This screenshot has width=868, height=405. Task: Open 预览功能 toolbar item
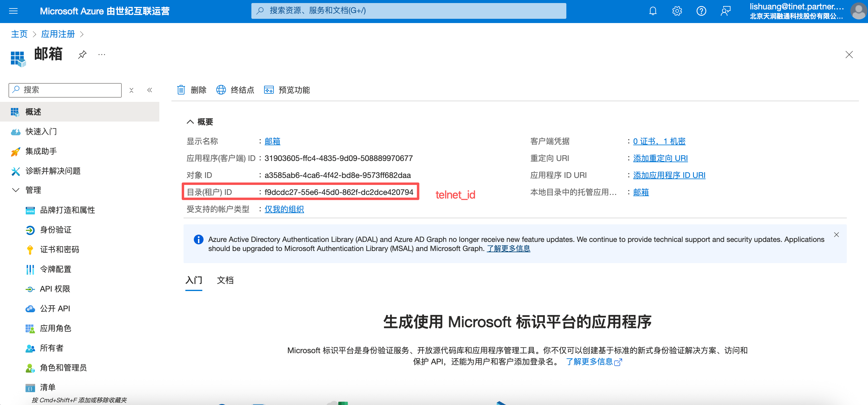point(287,90)
